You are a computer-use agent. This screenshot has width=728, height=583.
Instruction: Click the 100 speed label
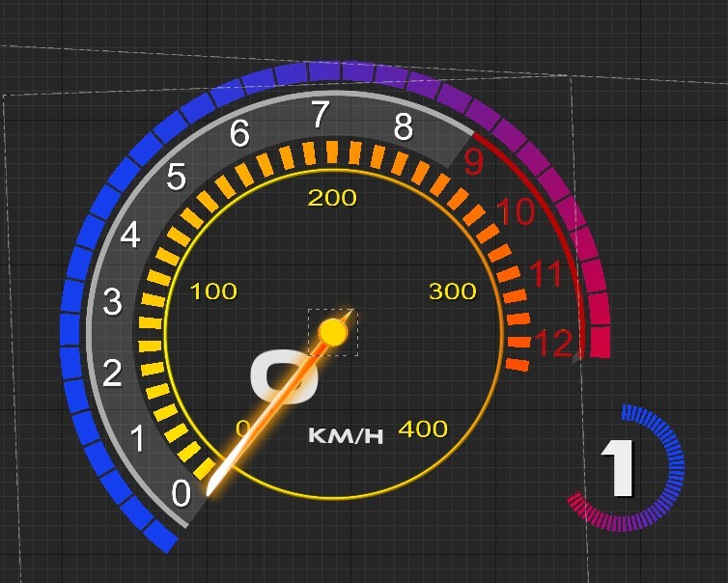pyautogui.click(x=213, y=291)
